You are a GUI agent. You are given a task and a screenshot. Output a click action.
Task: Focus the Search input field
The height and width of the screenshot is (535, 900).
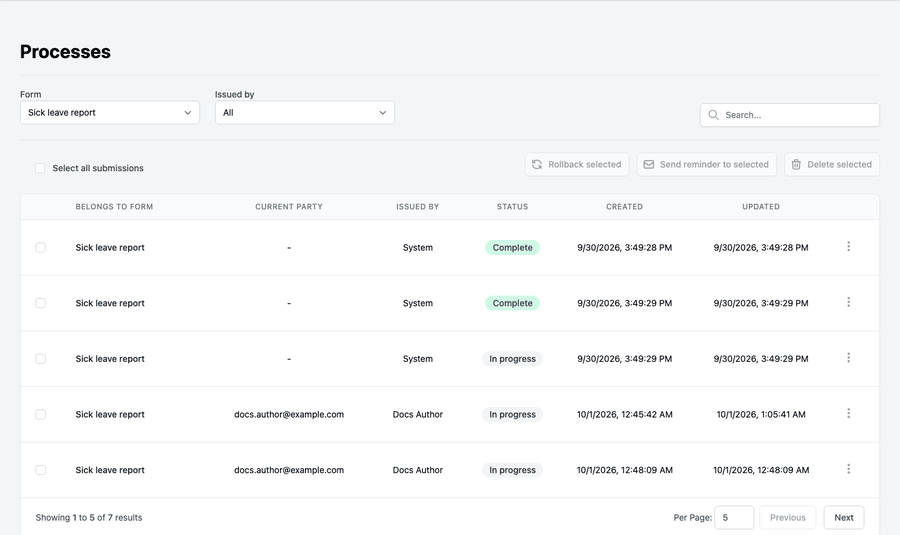point(790,115)
